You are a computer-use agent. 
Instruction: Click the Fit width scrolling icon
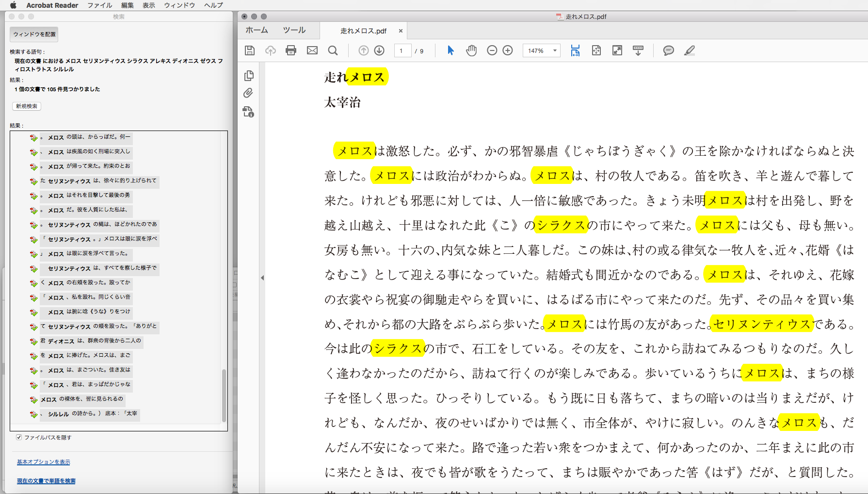[x=575, y=50]
